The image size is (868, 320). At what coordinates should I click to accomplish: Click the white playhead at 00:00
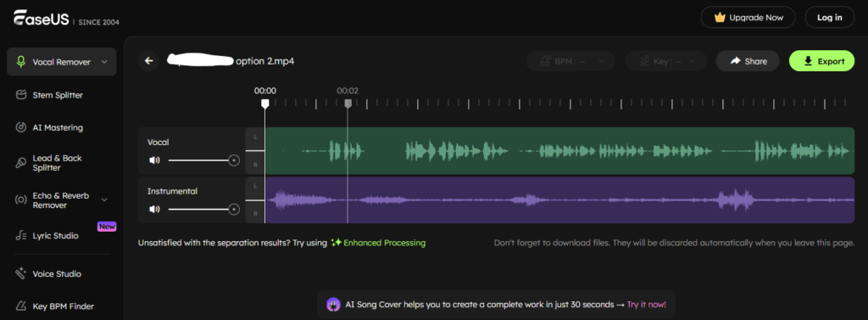click(x=265, y=104)
